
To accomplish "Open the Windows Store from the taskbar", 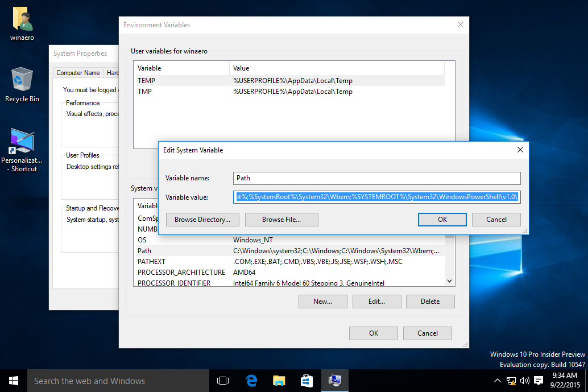I will (307, 380).
